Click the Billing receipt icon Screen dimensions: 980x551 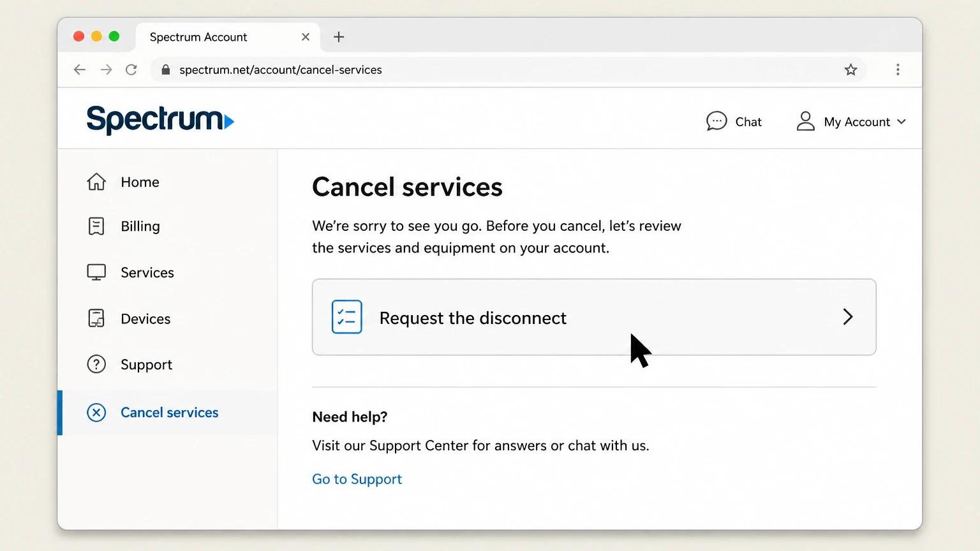point(96,226)
